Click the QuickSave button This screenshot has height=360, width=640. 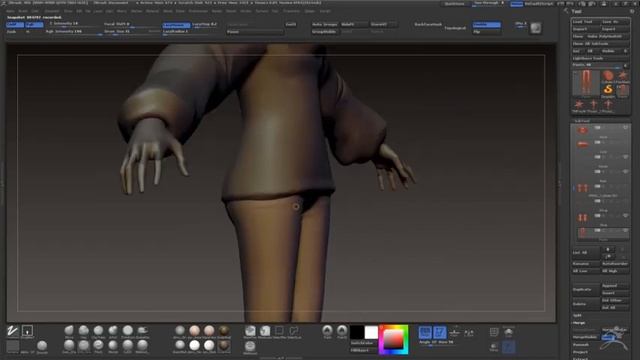(x=455, y=4)
